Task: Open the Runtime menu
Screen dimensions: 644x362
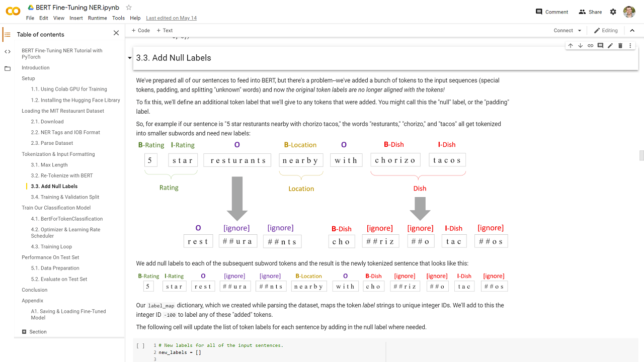Action: (x=97, y=18)
